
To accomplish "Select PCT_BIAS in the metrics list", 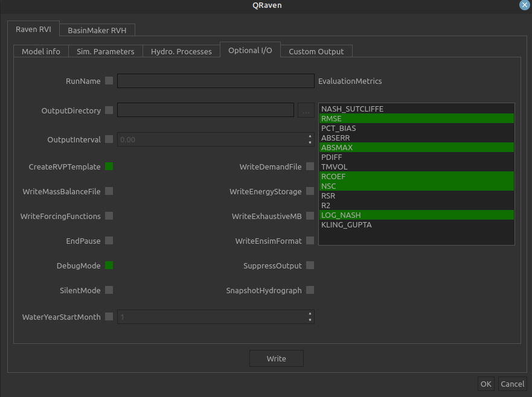I will click(417, 128).
